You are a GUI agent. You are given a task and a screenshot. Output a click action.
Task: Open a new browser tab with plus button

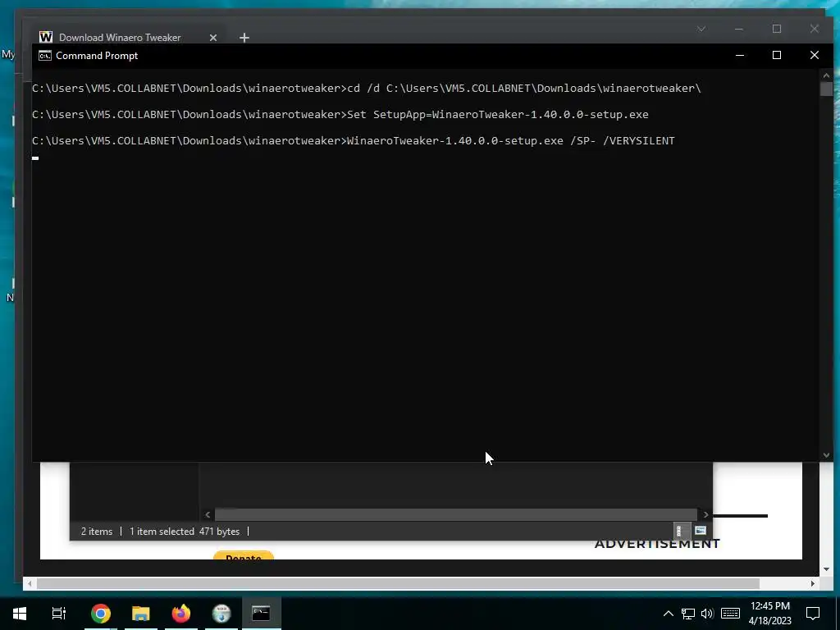(x=244, y=38)
